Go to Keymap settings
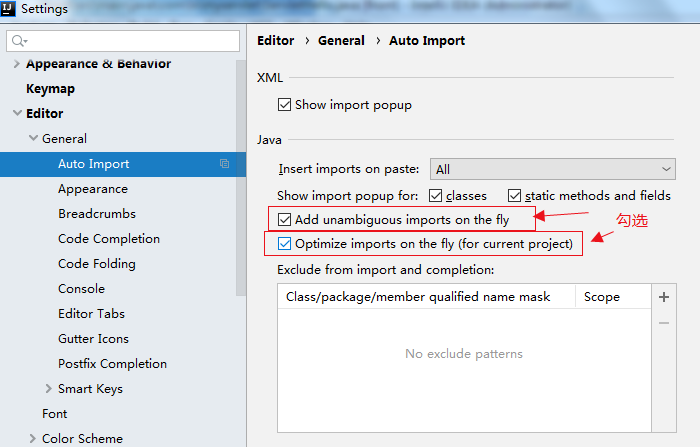Image resolution: width=700 pixels, height=447 pixels. pyautogui.click(x=50, y=89)
